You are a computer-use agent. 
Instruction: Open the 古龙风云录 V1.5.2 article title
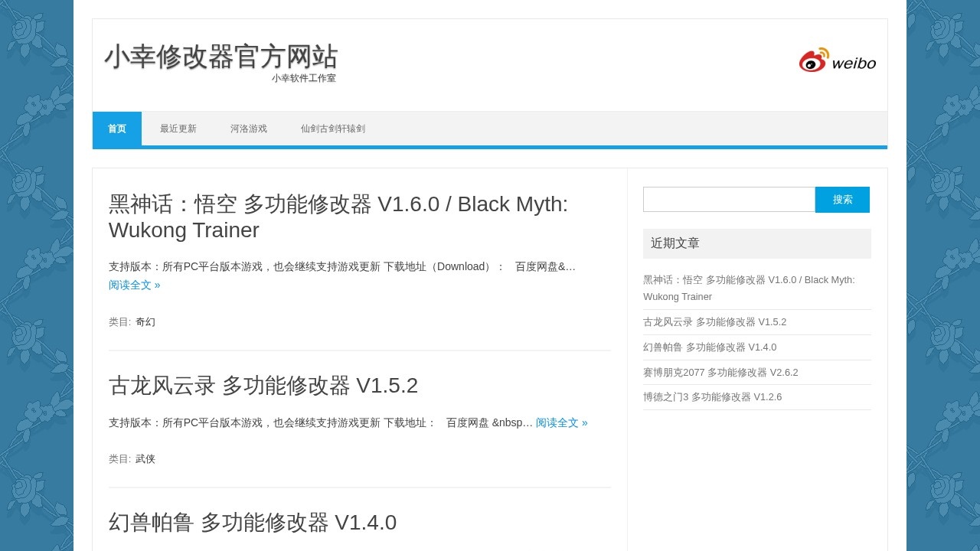click(263, 386)
